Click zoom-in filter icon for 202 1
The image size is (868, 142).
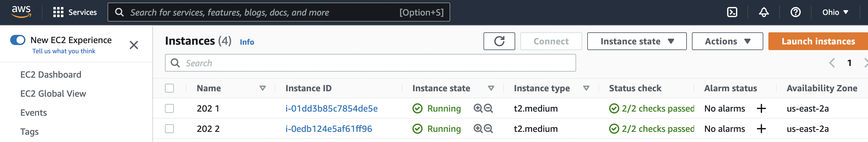pyautogui.click(x=478, y=108)
